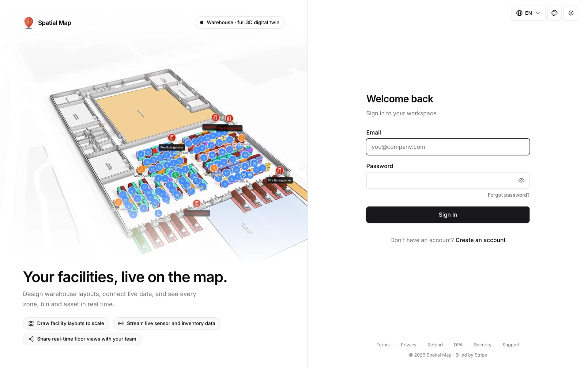This screenshot has width=588, height=368.
Task: Click the fire extinguisher marker near Alice Chen
Action: pyautogui.click(x=172, y=138)
